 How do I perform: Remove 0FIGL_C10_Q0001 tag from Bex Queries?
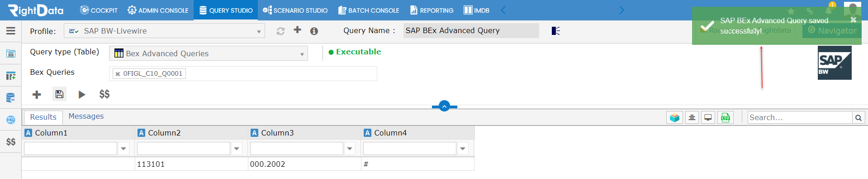click(118, 74)
